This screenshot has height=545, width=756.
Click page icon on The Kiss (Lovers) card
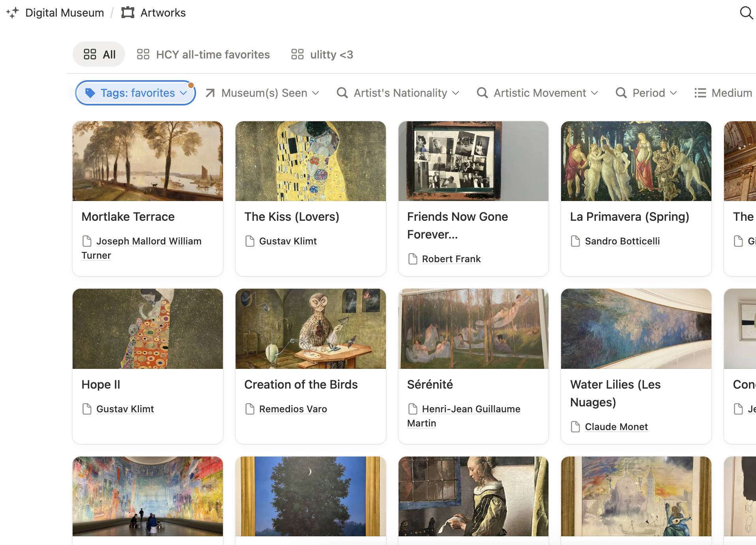coord(250,241)
